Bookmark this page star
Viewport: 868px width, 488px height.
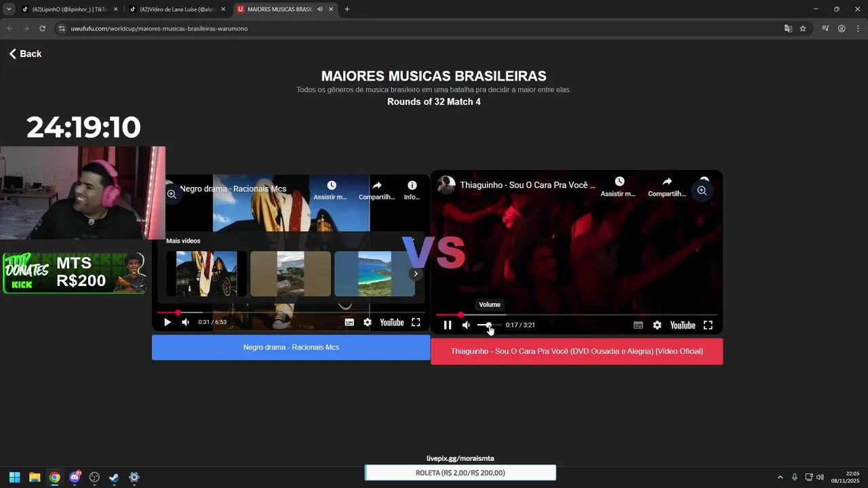(803, 28)
